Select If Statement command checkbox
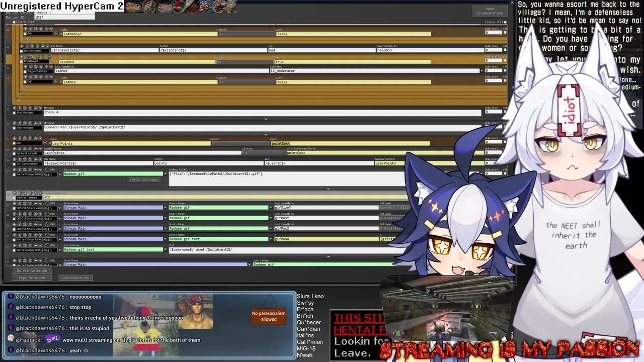This screenshot has width=644, height=362. [x=21, y=61]
